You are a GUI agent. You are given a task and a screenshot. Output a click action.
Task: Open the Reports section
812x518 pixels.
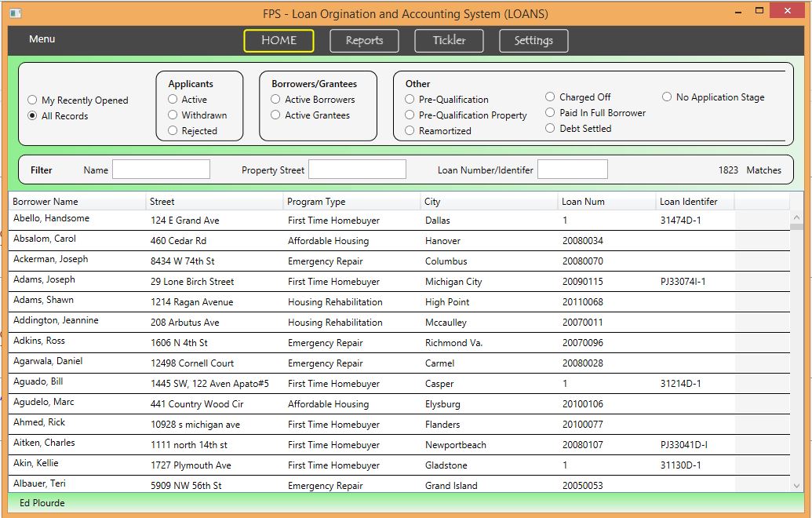[x=364, y=41]
